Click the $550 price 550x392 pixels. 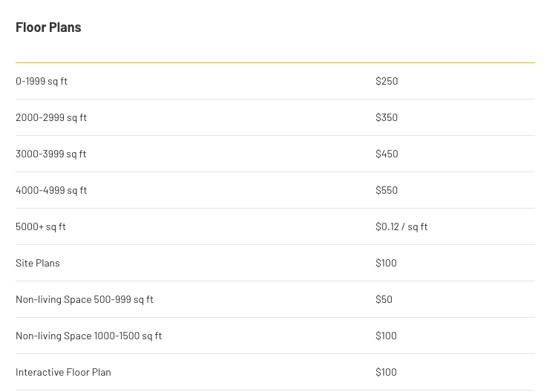pos(387,190)
